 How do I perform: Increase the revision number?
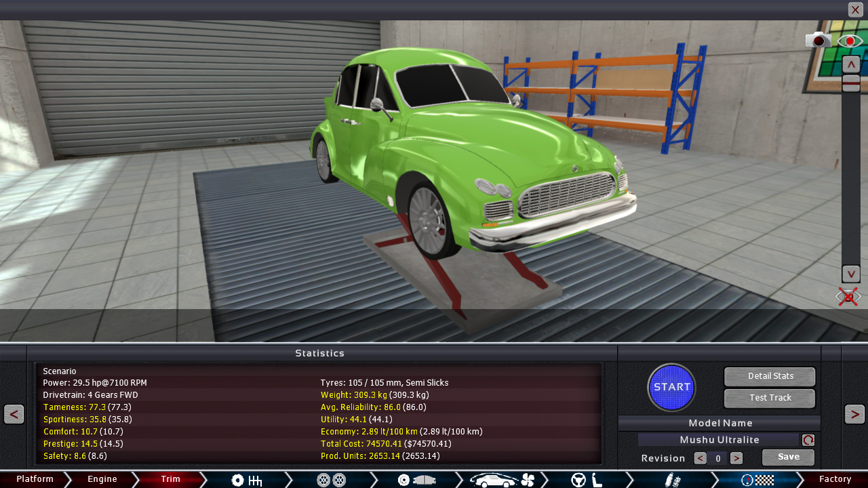tap(736, 458)
